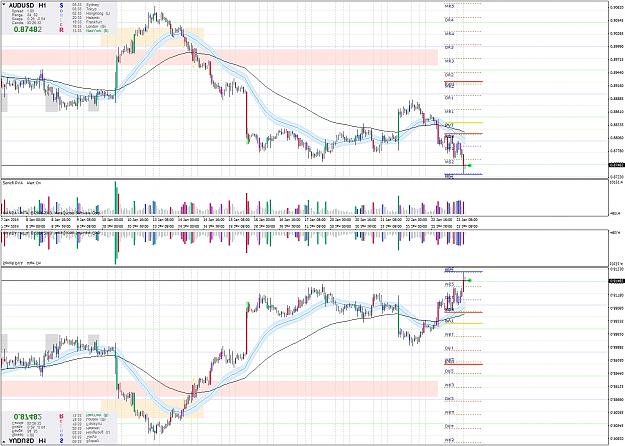Select the London session row
The image size is (625, 446).
point(89,26)
